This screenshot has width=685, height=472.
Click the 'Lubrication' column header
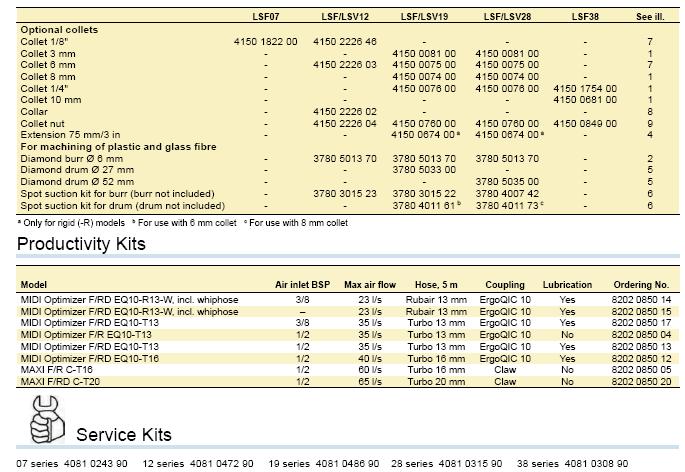coord(567,285)
